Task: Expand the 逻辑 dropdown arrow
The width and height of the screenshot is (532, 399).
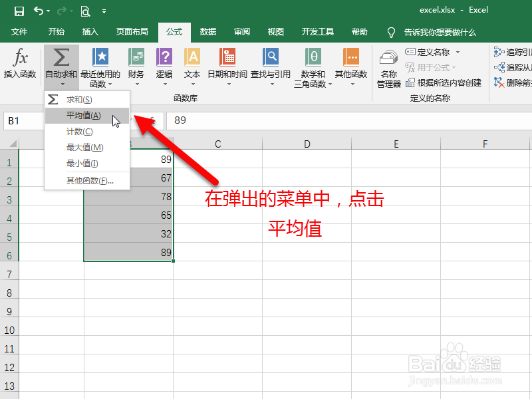Action: (x=165, y=84)
